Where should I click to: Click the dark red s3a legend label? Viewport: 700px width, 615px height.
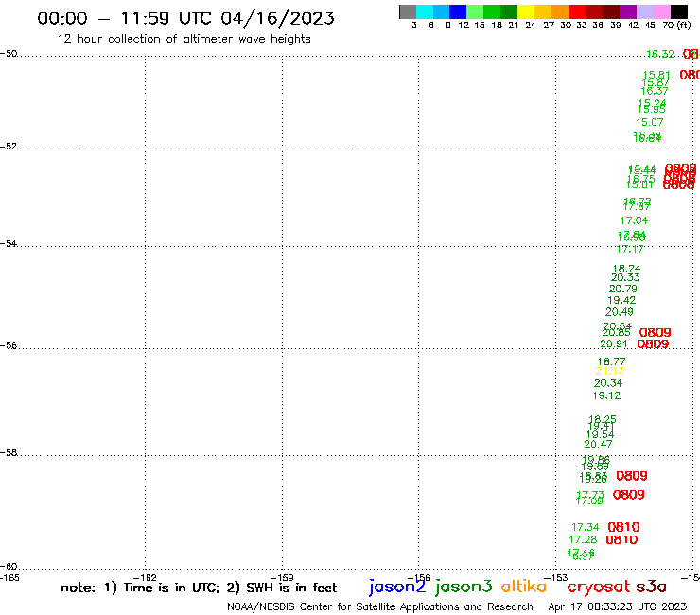pyautogui.click(x=651, y=587)
